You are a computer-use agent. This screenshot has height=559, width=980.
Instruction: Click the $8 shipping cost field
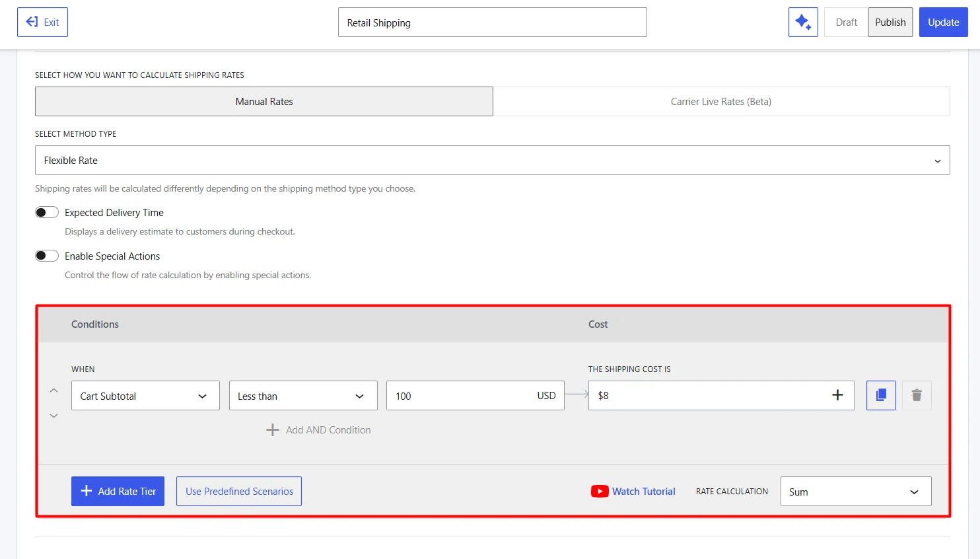[721, 395]
